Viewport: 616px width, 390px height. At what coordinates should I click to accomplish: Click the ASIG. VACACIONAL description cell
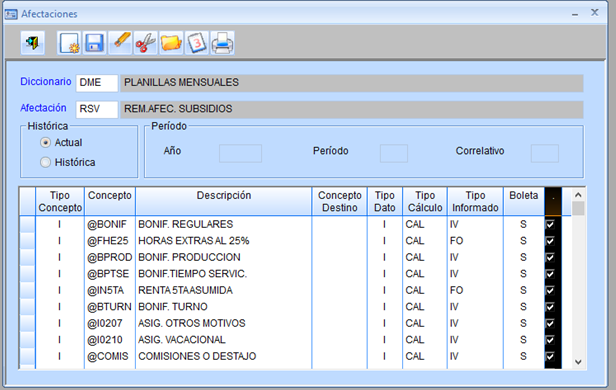coord(224,340)
